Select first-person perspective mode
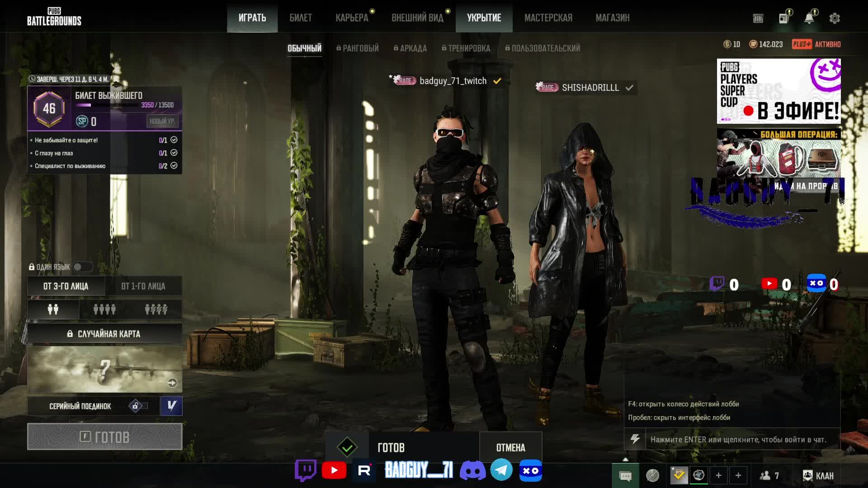The height and width of the screenshot is (488, 868). coord(143,286)
